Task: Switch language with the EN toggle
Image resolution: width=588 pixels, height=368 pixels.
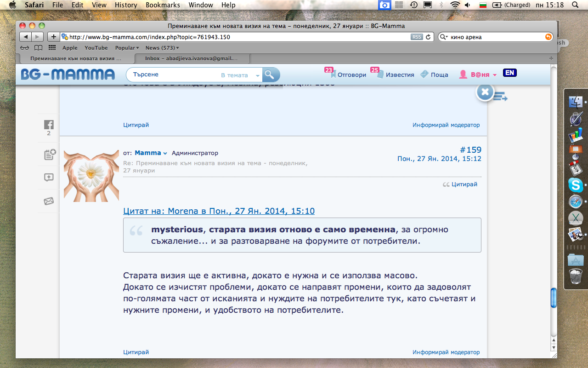Action: coord(509,73)
